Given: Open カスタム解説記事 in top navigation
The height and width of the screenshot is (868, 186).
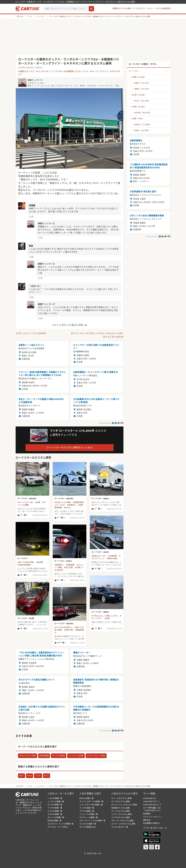Looking at the screenshot, I should tap(163, 8).
